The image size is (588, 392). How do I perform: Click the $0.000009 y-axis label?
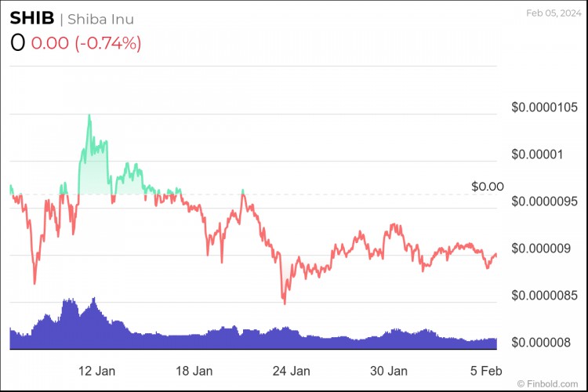pyautogui.click(x=541, y=249)
